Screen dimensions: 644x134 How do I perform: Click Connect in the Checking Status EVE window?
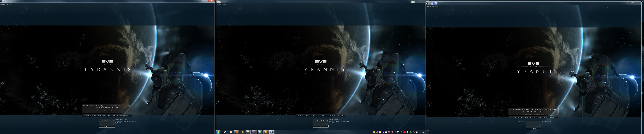(x=533, y=128)
